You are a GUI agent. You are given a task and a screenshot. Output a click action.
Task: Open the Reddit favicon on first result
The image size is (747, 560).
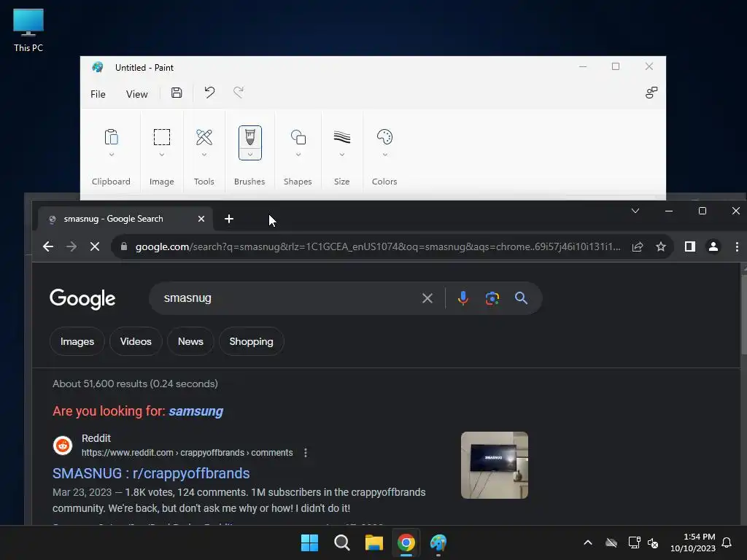tap(63, 446)
